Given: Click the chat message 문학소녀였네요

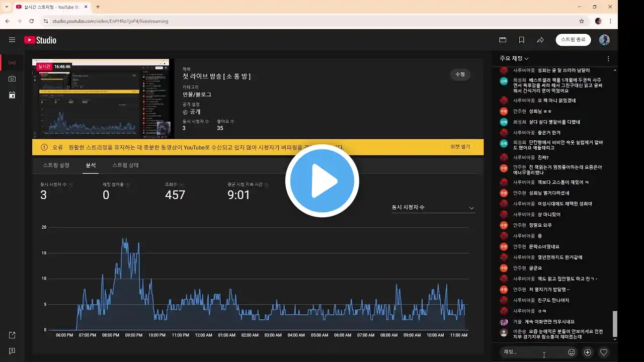Looking at the screenshot, I should pyautogui.click(x=544, y=246).
